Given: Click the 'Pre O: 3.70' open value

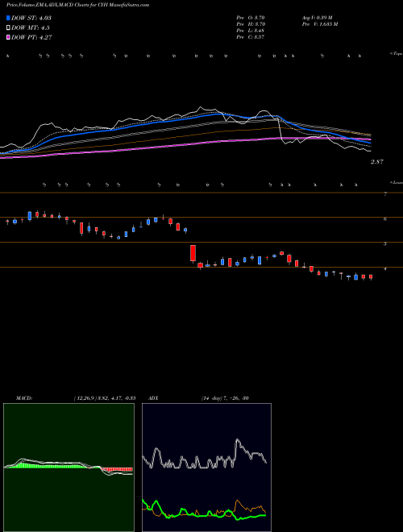Looking at the screenshot, I should point(251,18).
